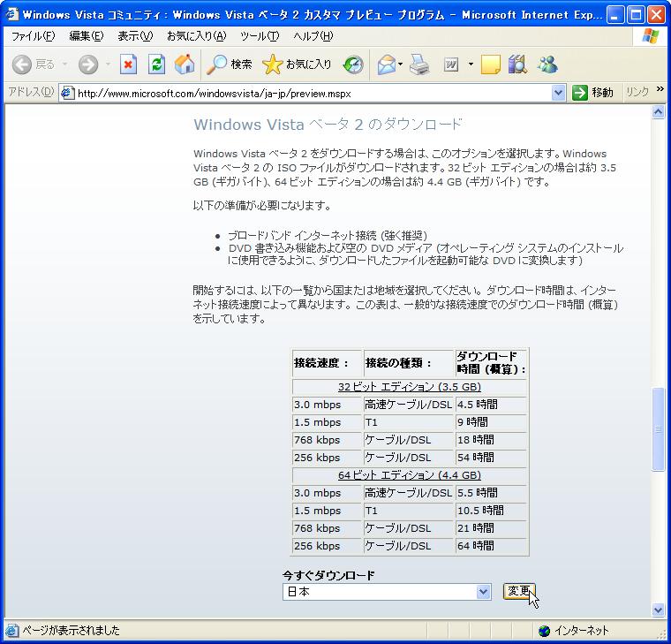The image size is (671, 644).
Task: Open Search with magnifier icon
Action: pyautogui.click(x=230, y=64)
